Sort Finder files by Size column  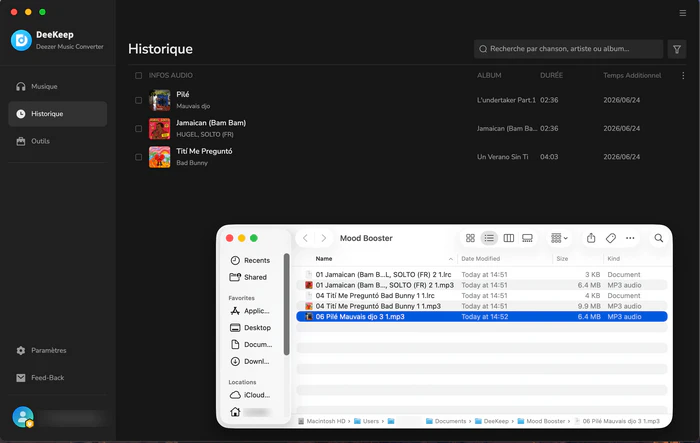(x=562, y=259)
